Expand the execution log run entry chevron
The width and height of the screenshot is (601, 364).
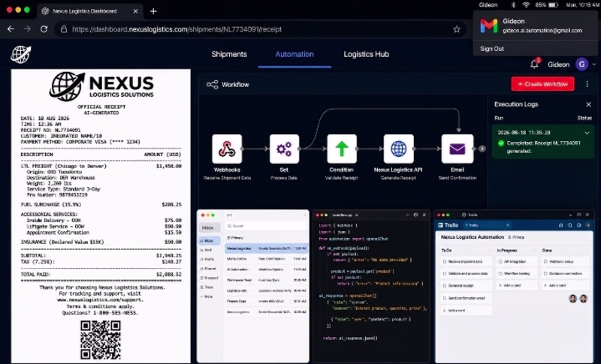(587, 133)
